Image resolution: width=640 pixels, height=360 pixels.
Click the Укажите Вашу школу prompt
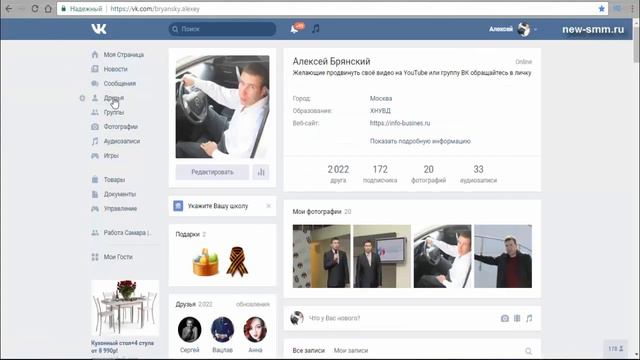click(218, 206)
